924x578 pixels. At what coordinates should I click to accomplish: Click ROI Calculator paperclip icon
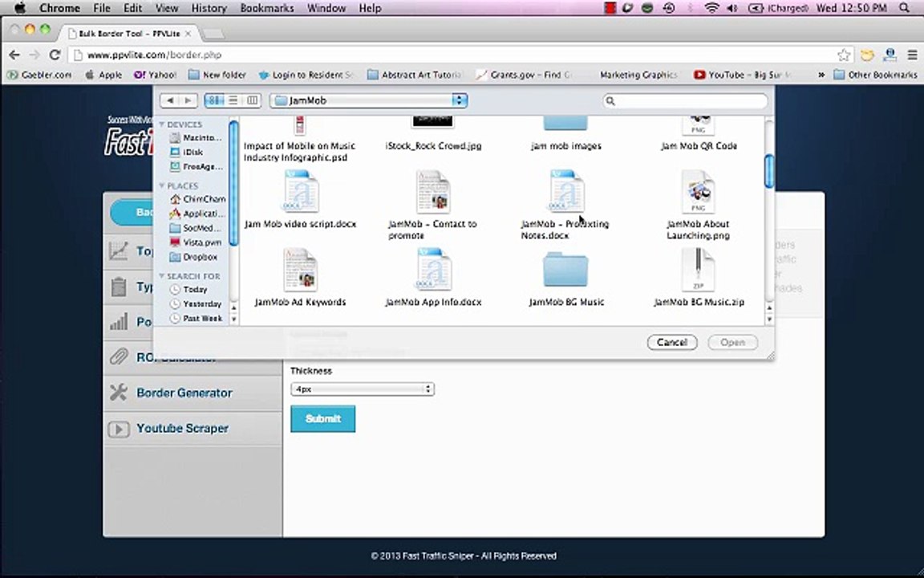point(119,356)
